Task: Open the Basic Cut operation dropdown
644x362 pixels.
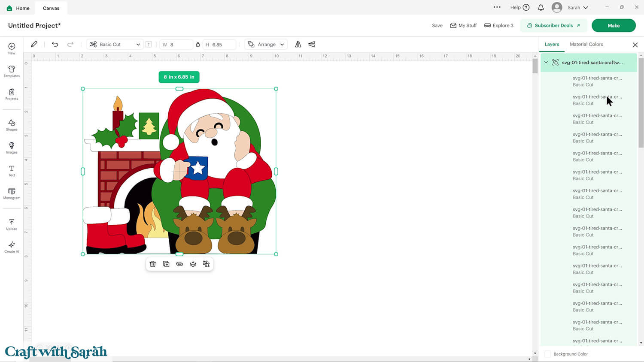Action: 114,44
